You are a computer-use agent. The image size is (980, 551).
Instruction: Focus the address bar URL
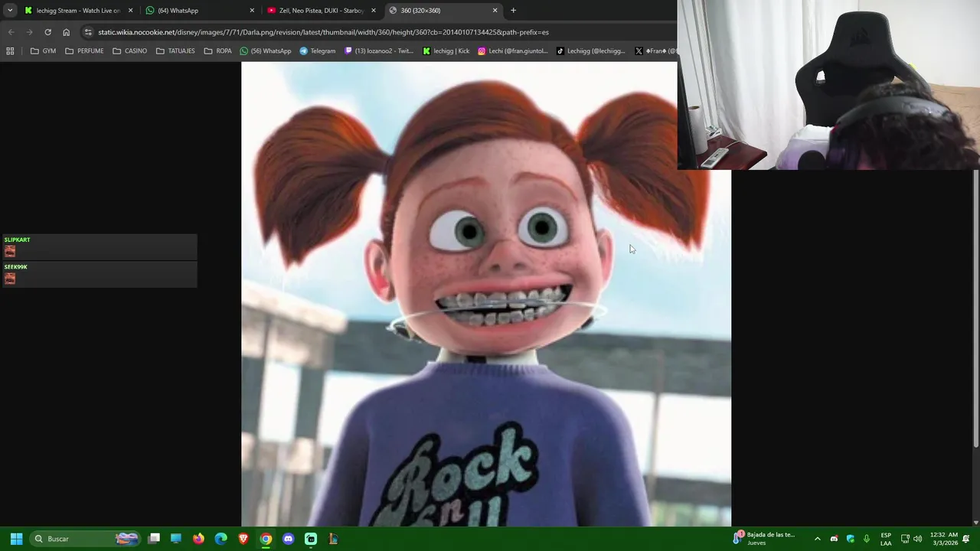[x=323, y=32]
